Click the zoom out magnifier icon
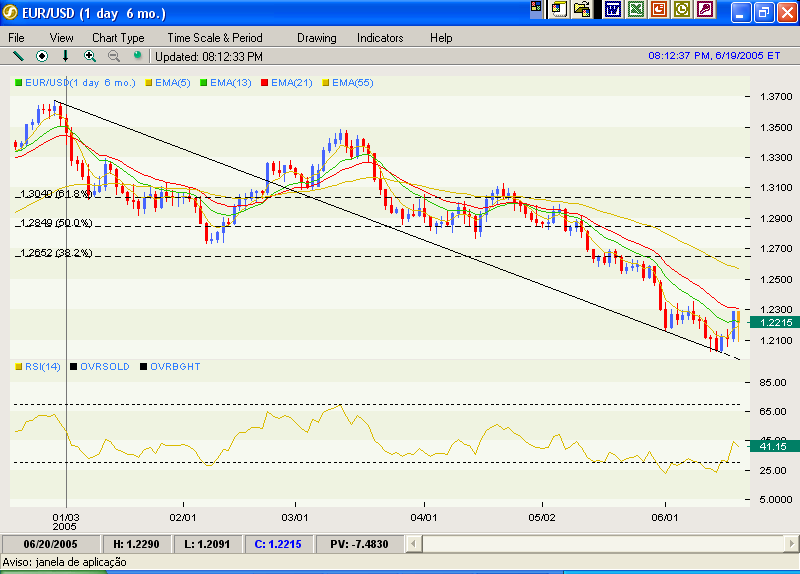The height and width of the screenshot is (574, 800). pyautogui.click(x=114, y=56)
